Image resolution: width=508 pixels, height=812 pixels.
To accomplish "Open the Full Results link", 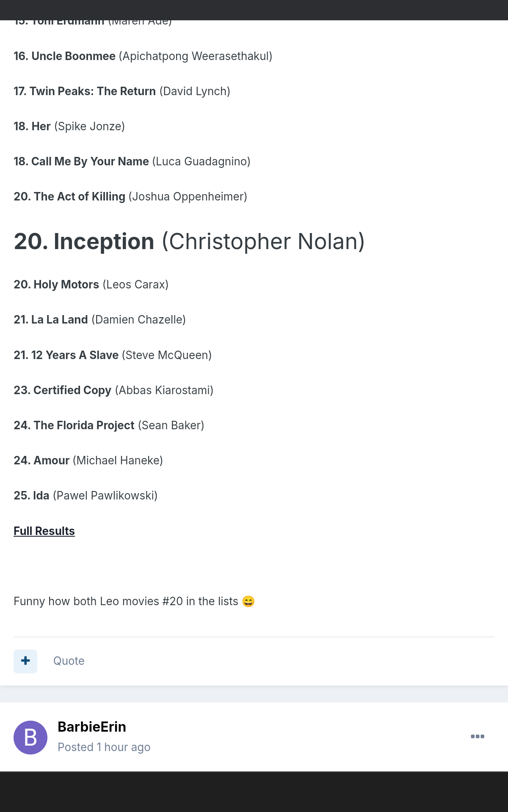I will pos(44,531).
